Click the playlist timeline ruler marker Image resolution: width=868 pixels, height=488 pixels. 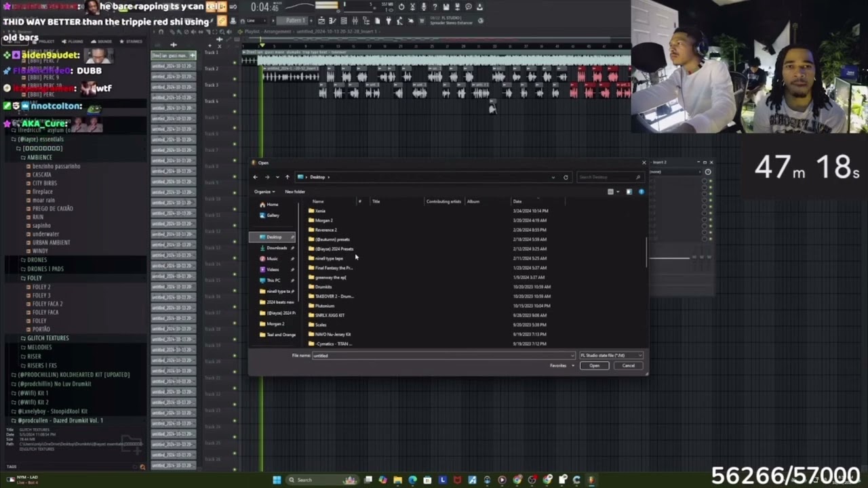coord(262,45)
